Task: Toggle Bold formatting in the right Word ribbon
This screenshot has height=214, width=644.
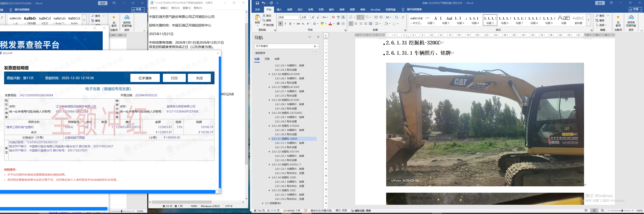Action: pyautogui.click(x=281, y=24)
